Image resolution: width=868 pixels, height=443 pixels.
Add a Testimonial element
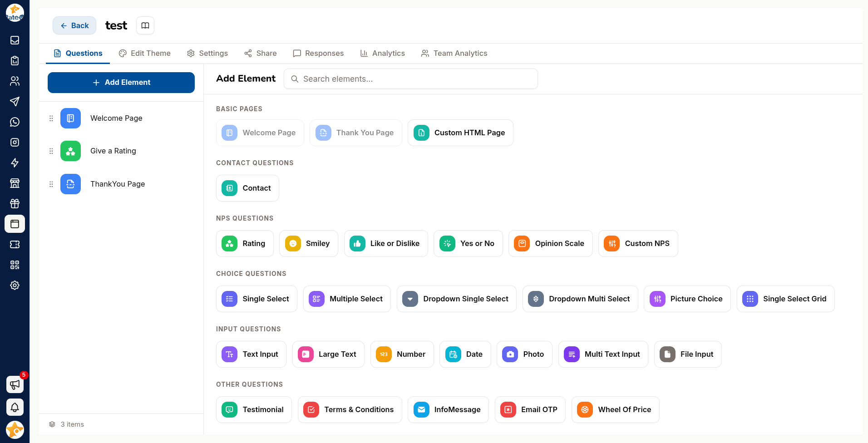[254, 410]
